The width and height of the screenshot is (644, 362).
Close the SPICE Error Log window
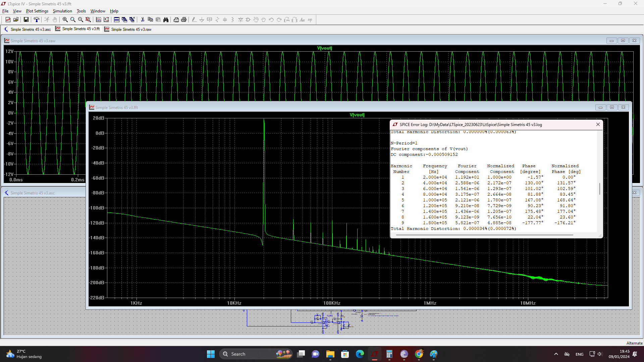pos(598,124)
